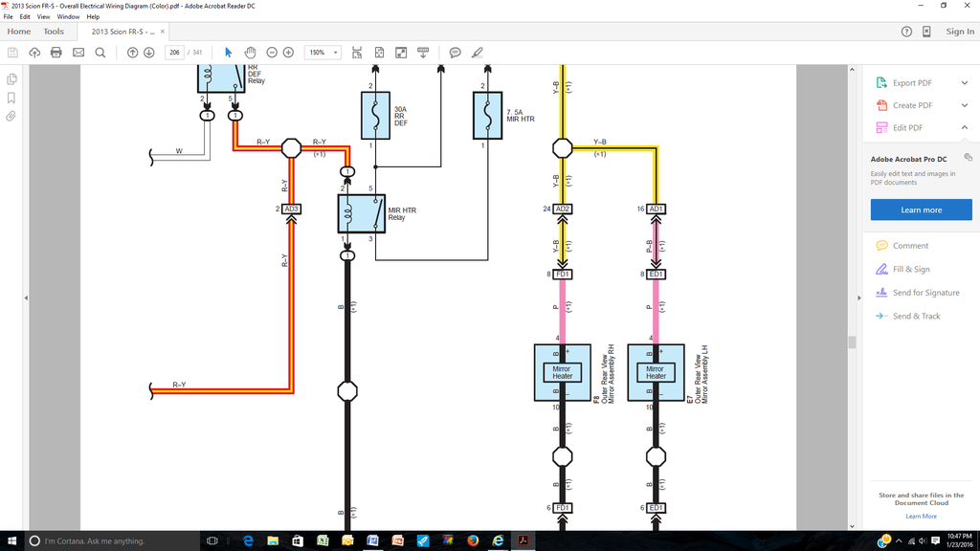Click the Sign In link
Screen dimensions: 980x551
click(x=960, y=32)
